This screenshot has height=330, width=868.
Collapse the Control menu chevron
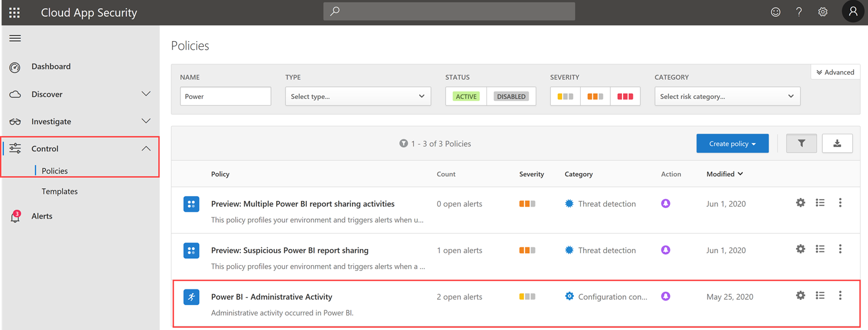tap(146, 149)
